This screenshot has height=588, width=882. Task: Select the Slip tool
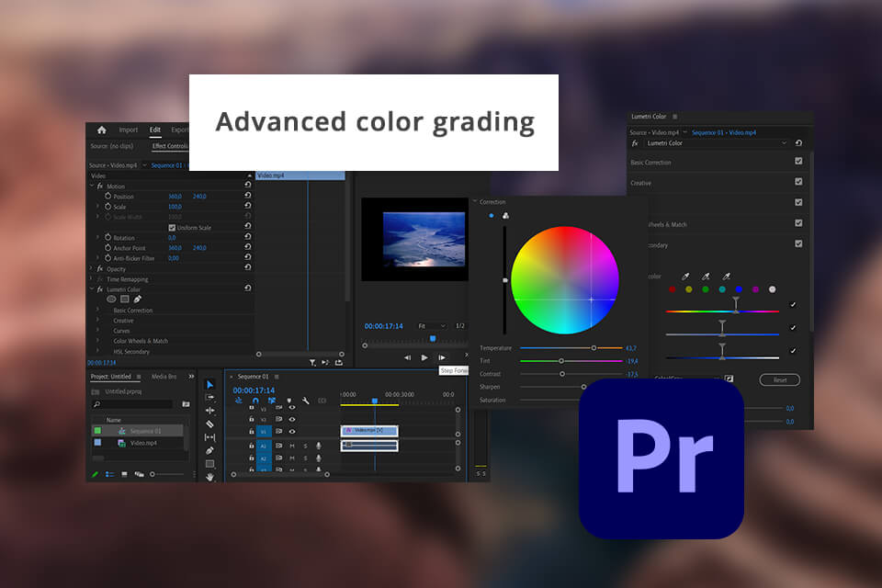point(209,437)
